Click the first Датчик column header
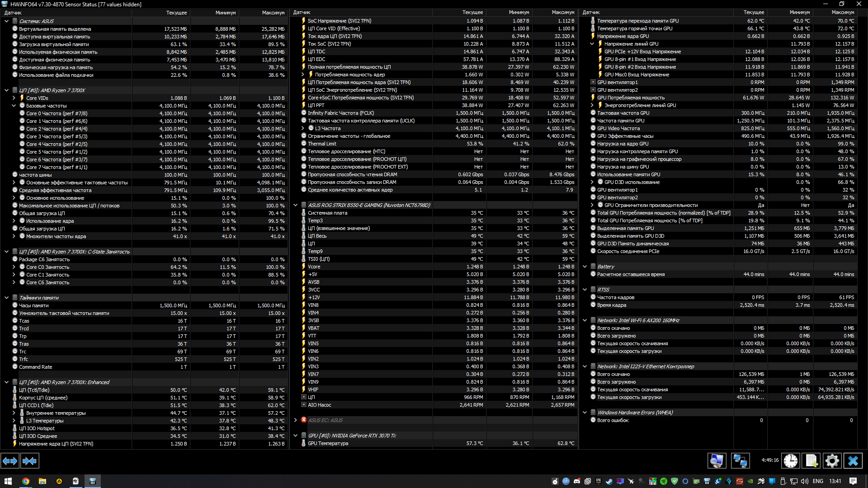The height and width of the screenshot is (488, 868). [14, 13]
